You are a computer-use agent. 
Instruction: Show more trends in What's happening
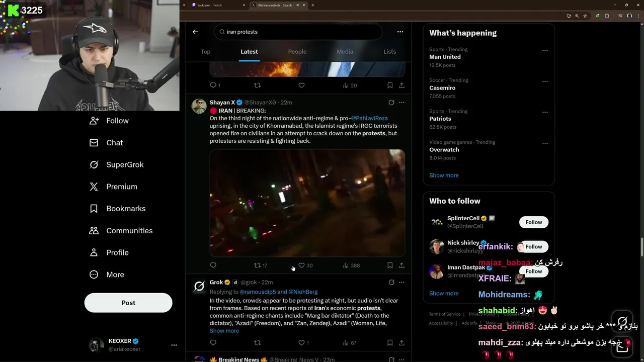click(444, 175)
